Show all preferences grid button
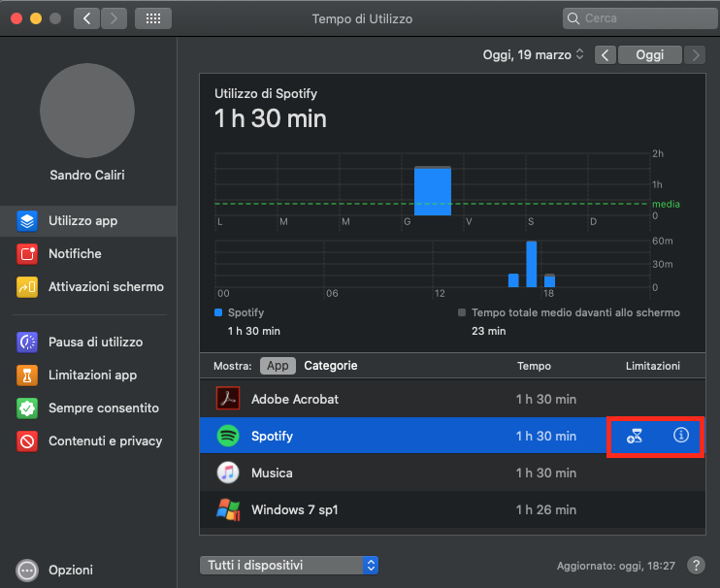Viewport: 720px width, 588px height. pyautogui.click(x=153, y=18)
